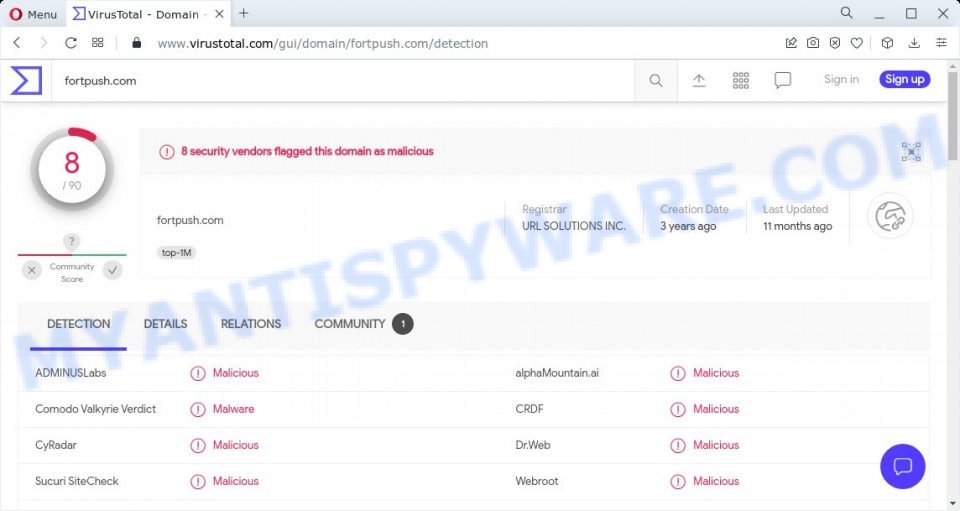
Task: Click the alphaMountain.ai vendor name
Action: pos(557,373)
